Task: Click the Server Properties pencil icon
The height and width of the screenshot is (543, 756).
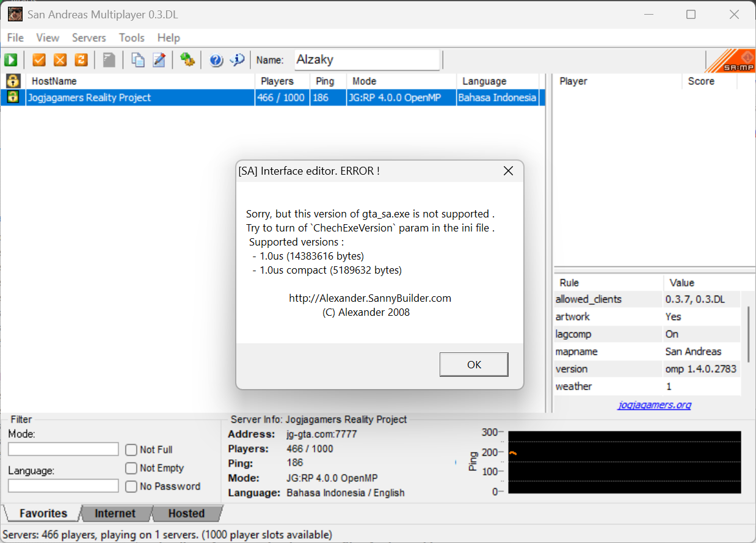Action: 159,60
